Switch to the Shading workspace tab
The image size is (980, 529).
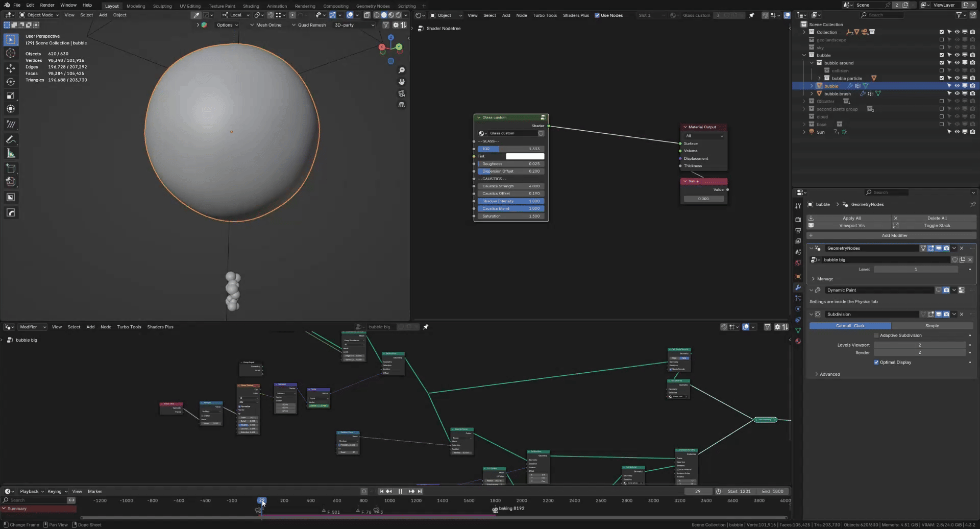tap(251, 6)
